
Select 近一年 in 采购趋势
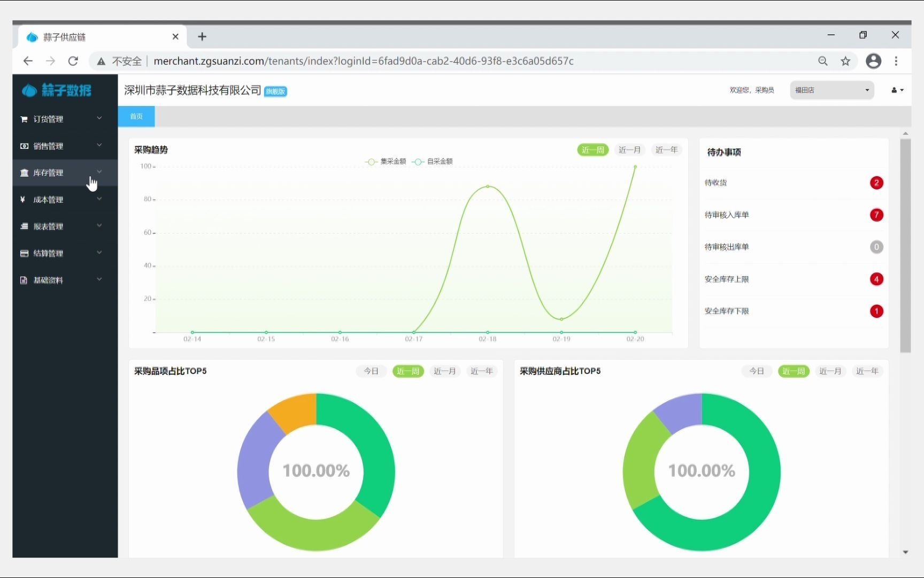(x=666, y=150)
